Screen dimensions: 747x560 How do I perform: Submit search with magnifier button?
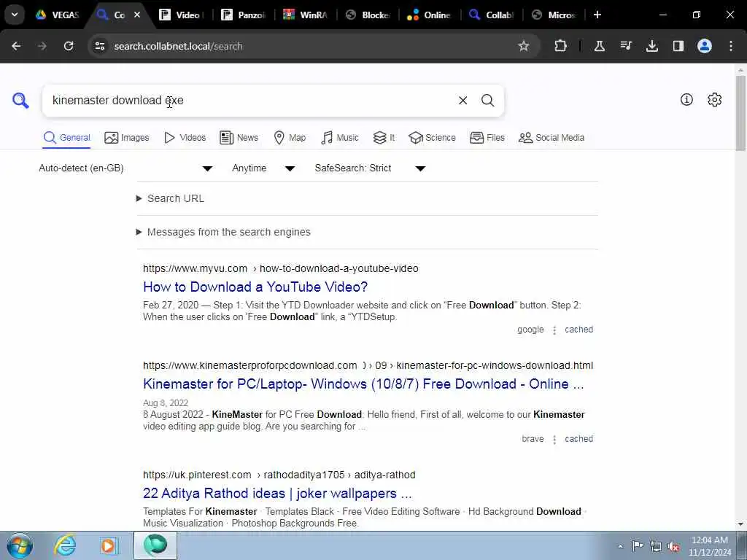(487, 101)
